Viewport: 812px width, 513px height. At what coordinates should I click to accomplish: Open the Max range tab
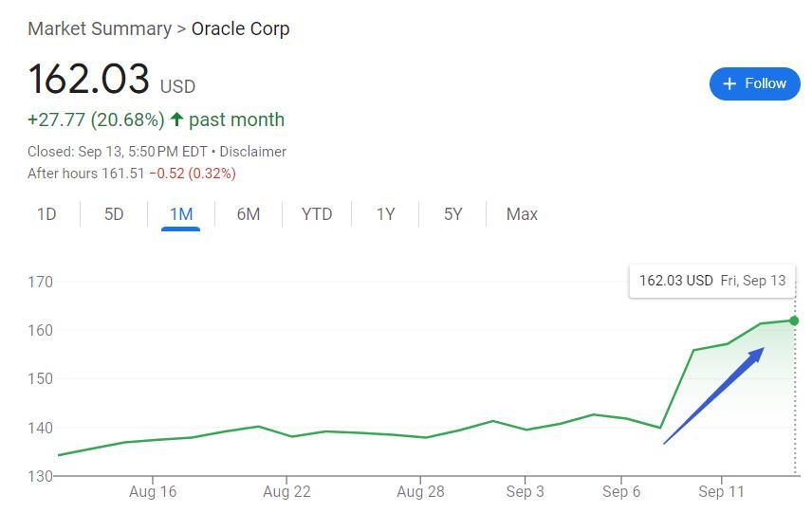[x=522, y=214]
